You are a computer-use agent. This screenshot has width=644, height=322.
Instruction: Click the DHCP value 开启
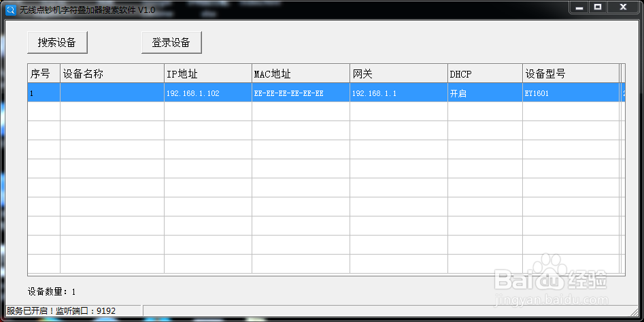point(485,93)
